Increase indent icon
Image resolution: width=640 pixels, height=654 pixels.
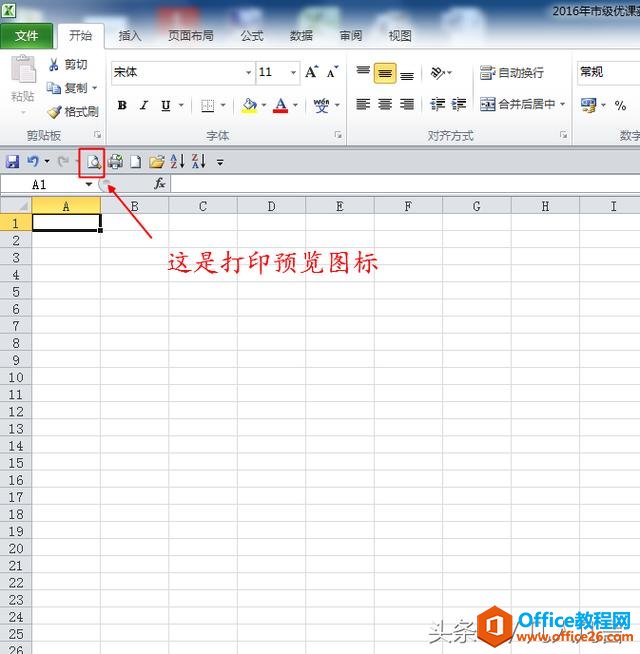459,104
